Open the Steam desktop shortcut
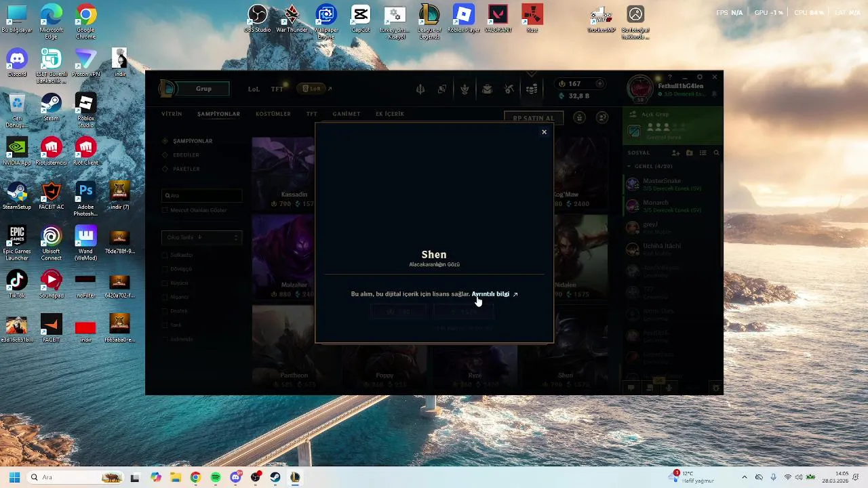 pyautogui.click(x=51, y=107)
